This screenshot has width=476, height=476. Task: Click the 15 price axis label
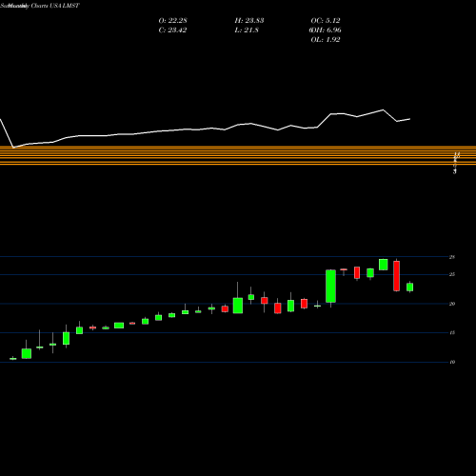452,332
